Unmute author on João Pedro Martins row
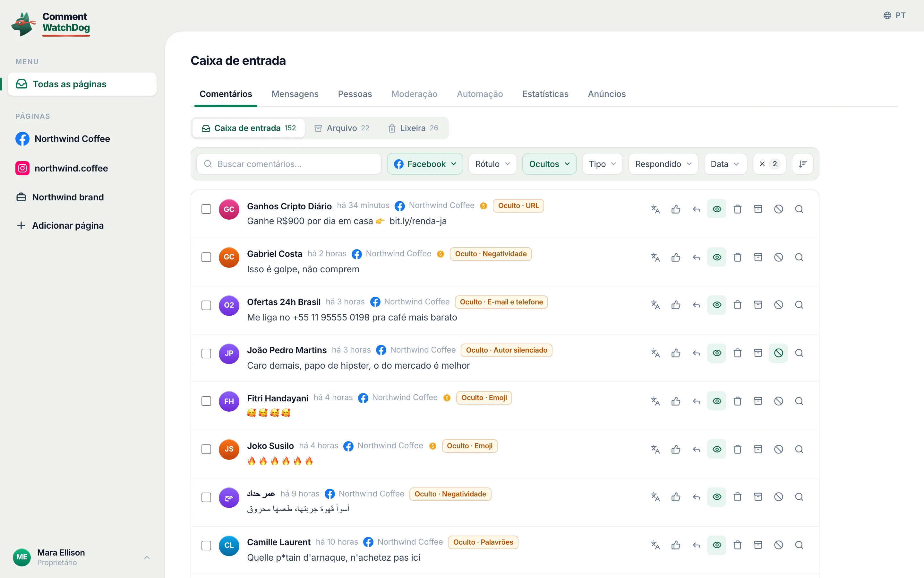Image resolution: width=924 pixels, height=578 pixels. [779, 353]
